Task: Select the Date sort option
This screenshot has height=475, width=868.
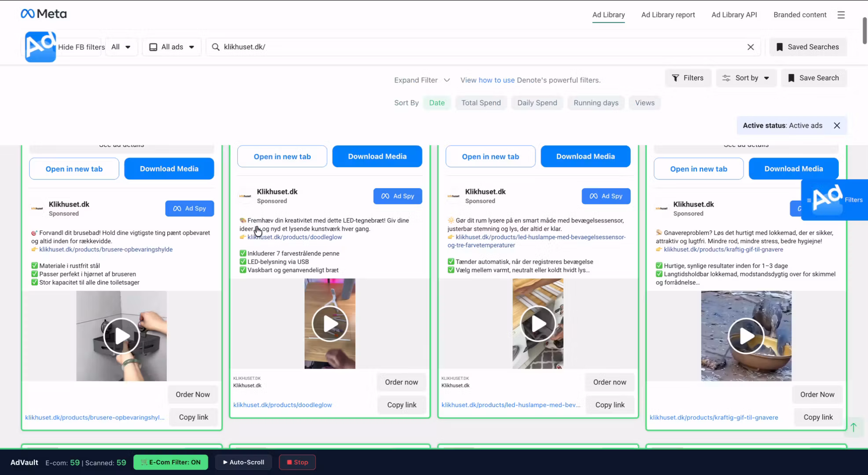Action: 437,102
